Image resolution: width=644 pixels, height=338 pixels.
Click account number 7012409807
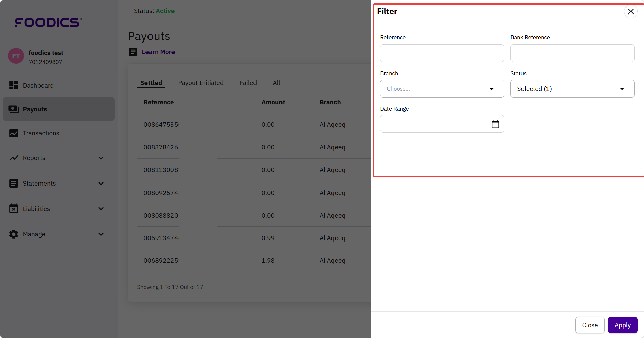45,62
